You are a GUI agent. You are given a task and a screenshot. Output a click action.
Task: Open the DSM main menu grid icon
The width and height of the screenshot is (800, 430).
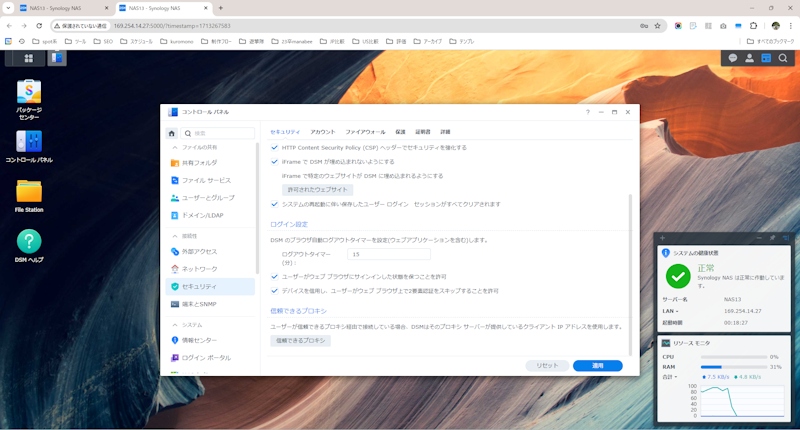click(29, 58)
